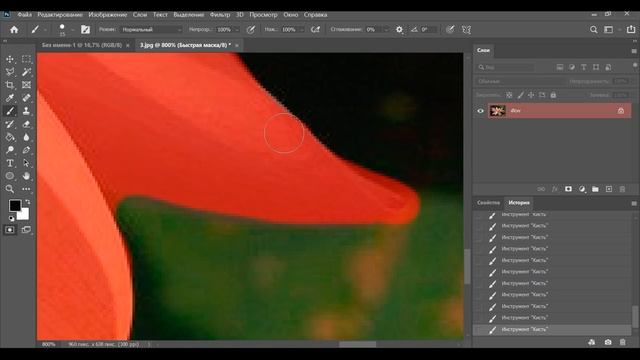
Task: Enable airbrush build-up effects
Action: point(315,29)
